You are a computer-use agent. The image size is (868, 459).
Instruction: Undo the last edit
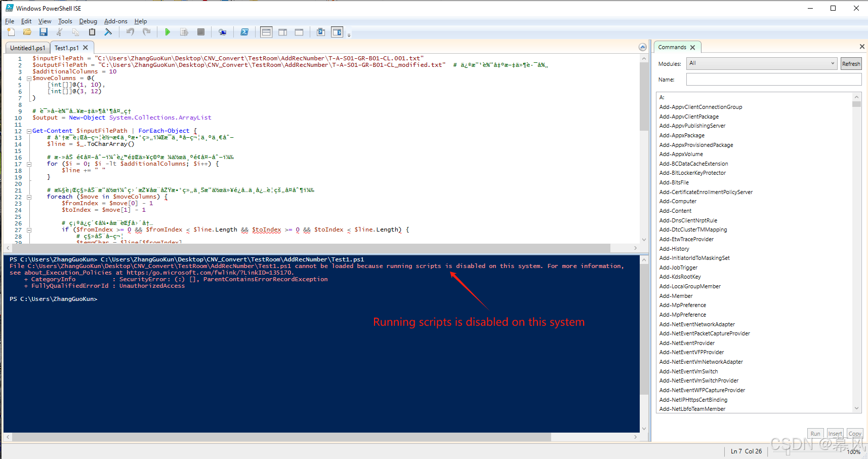pyautogui.click(x=130, y=32)
